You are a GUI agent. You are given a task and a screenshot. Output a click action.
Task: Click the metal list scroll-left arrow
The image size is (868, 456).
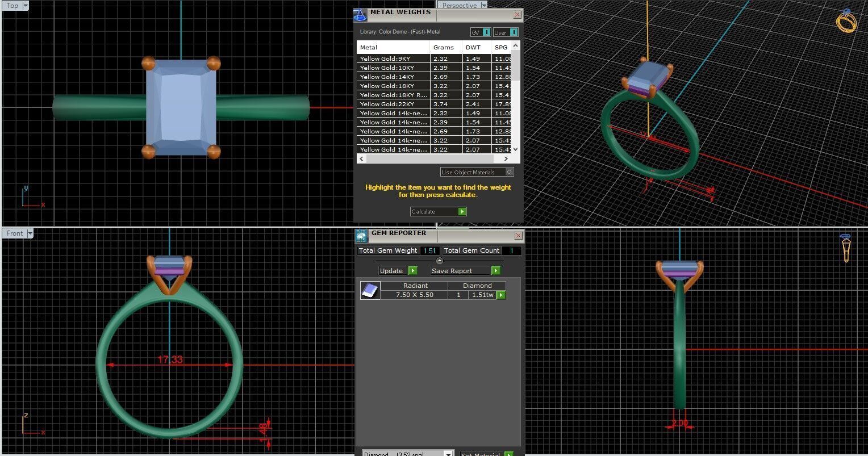(x=361, y=159)
